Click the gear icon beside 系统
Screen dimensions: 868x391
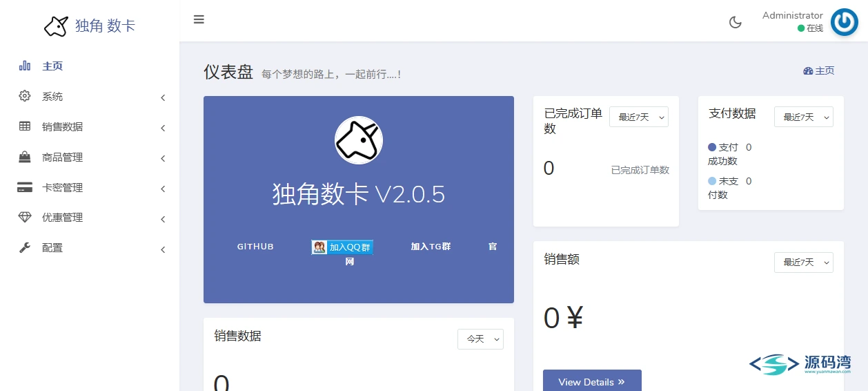tap(25, 96)
